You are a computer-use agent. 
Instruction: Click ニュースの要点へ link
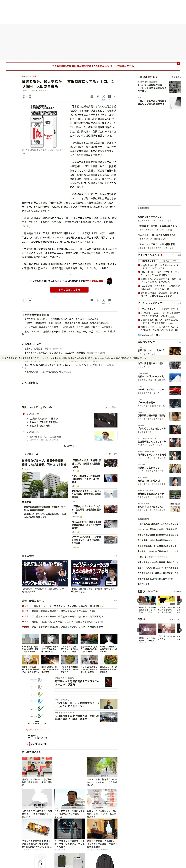click(x=110, y=407)
